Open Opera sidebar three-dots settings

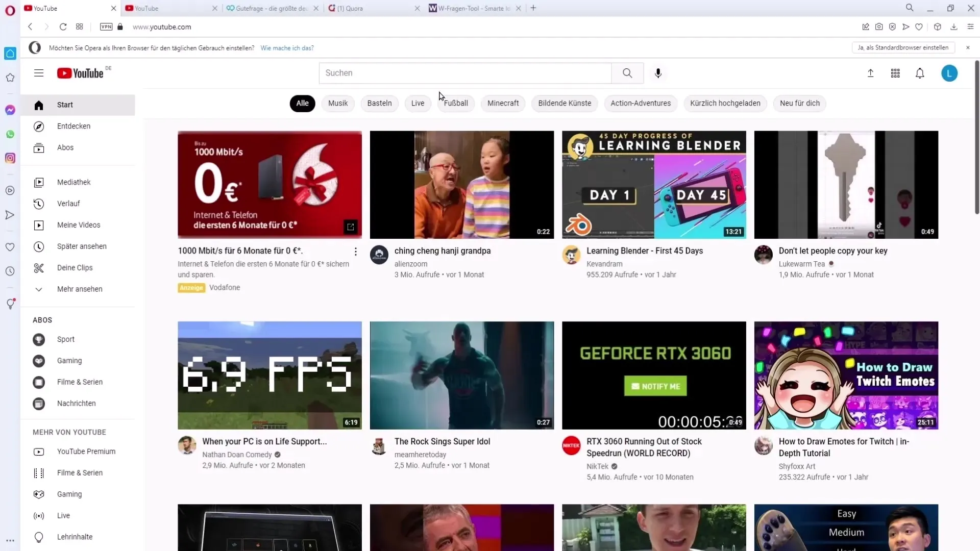coord(10,540)
